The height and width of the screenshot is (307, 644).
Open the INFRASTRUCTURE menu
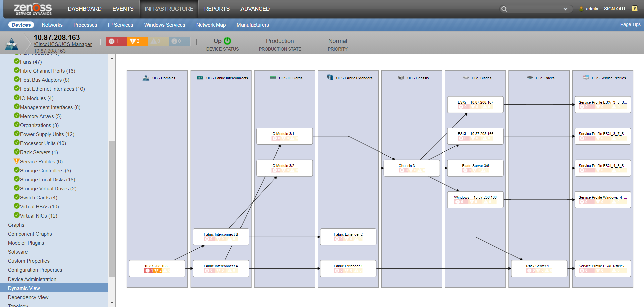pyautogui.click(x=169, y=9)
